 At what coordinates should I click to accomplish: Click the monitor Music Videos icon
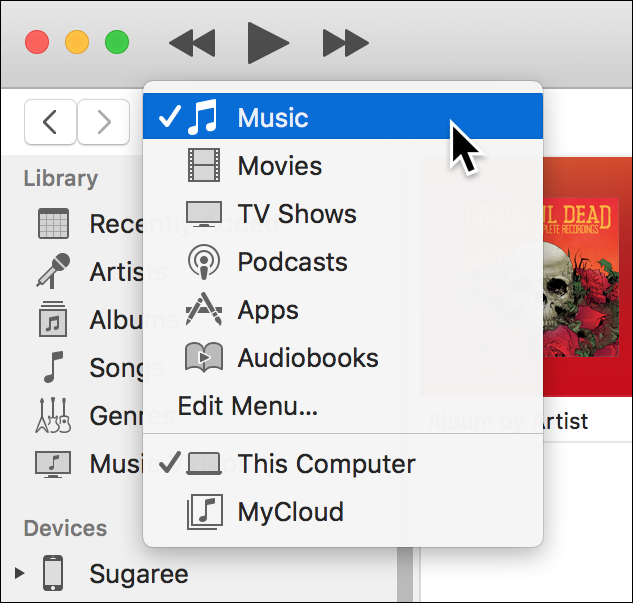[53, 464]
